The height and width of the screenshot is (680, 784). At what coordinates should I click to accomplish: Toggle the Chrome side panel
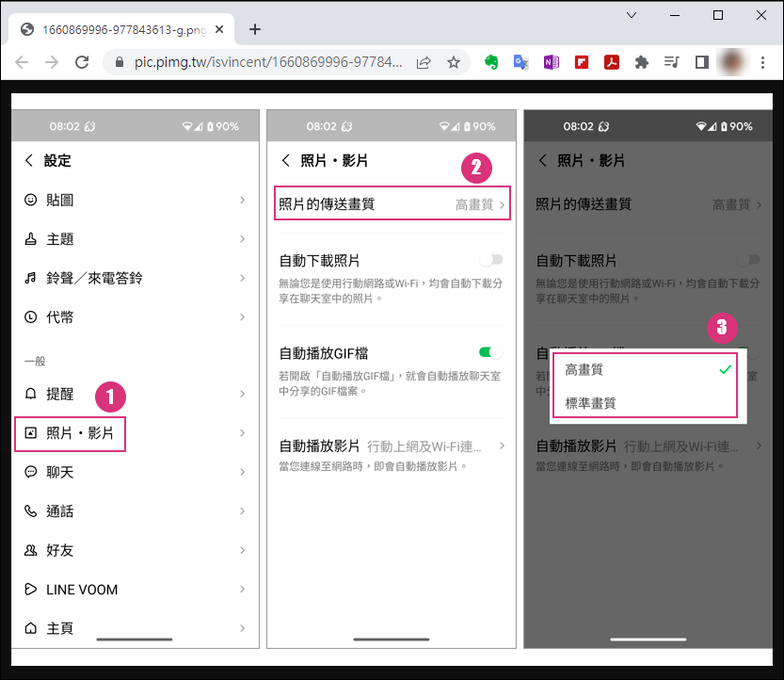(702, 62)
